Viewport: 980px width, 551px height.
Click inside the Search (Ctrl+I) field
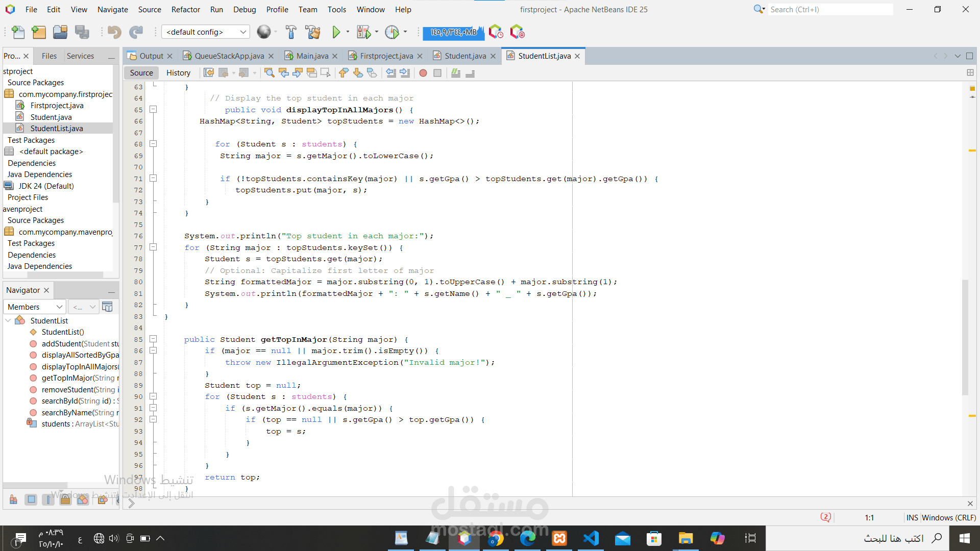tap(830, 9)
